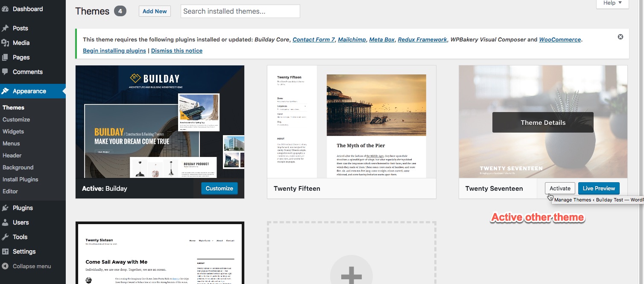Follow the Mailchimp plugin link
This screenshot has width=644, height=284.
point(352,39)
